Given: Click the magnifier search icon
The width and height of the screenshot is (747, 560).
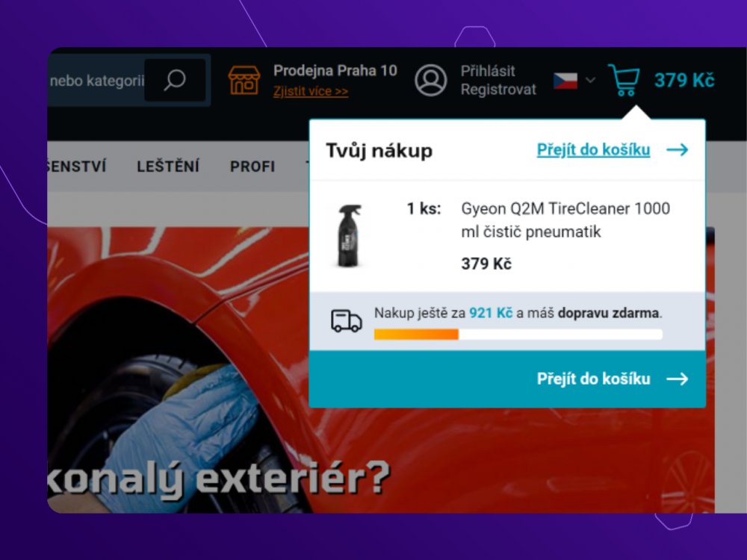Looking at the screenshot, I should coord(175,80).
